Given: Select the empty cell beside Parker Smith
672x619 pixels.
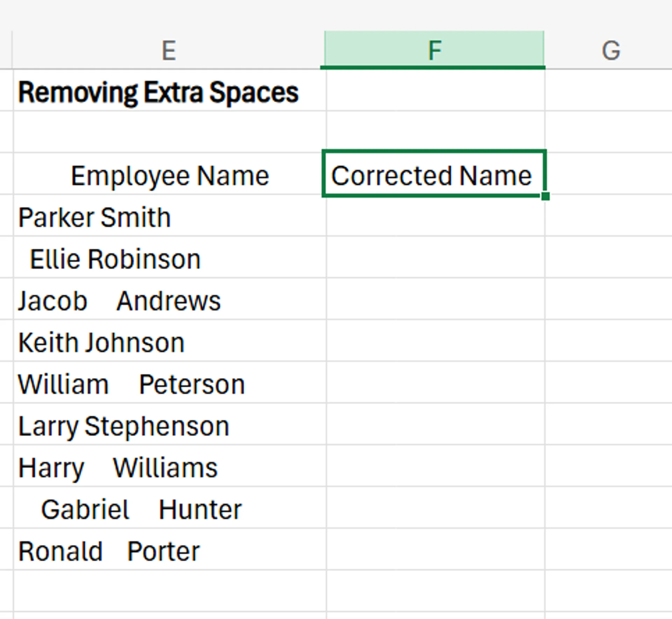Looking at the screenshot, I should [434, 217].
